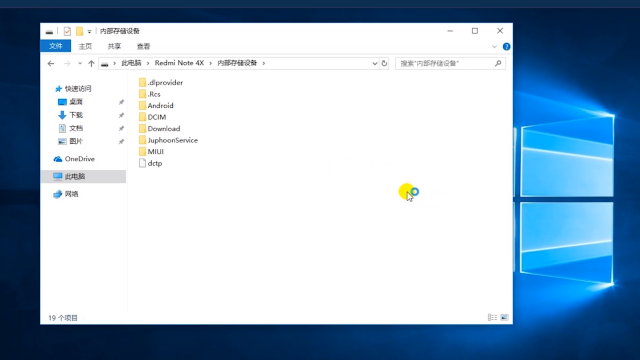
Task: Click the pin icon next to 下载
Action: pos(121,115)
